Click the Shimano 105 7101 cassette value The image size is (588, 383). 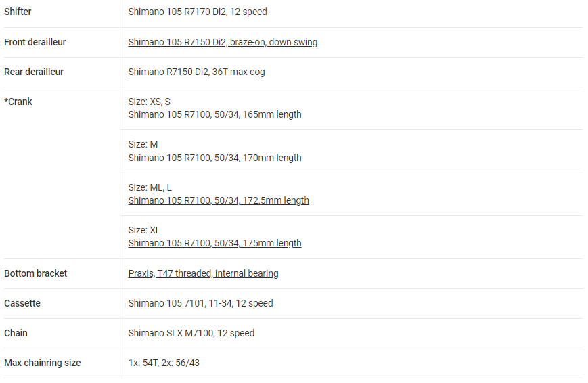pos(200,303)
